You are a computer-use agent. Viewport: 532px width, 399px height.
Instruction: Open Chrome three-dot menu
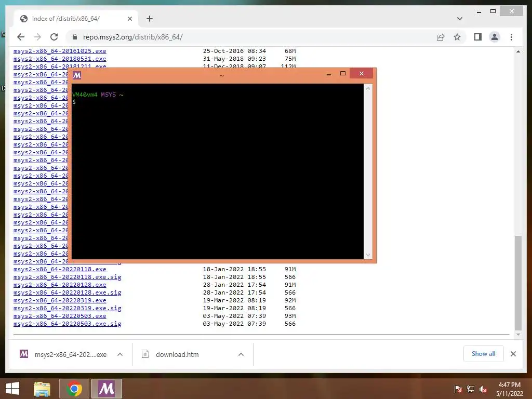pos(511,37)
